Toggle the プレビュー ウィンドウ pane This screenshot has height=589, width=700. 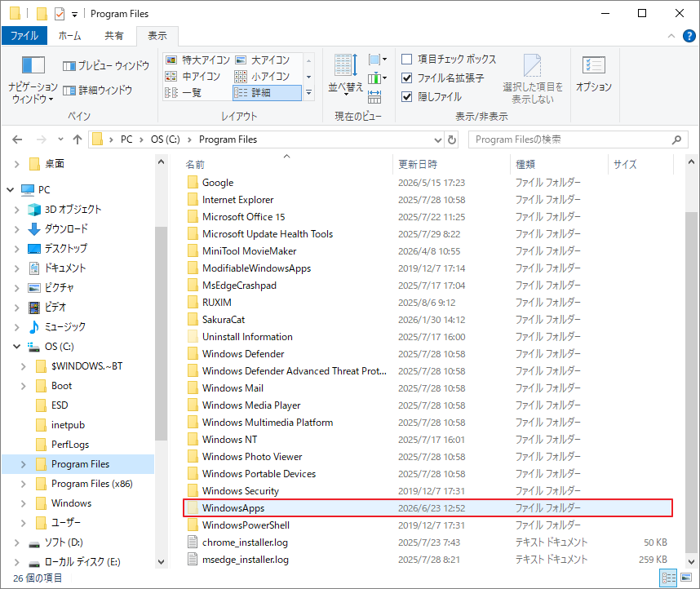pyautogui.click(x=106, y=66)
